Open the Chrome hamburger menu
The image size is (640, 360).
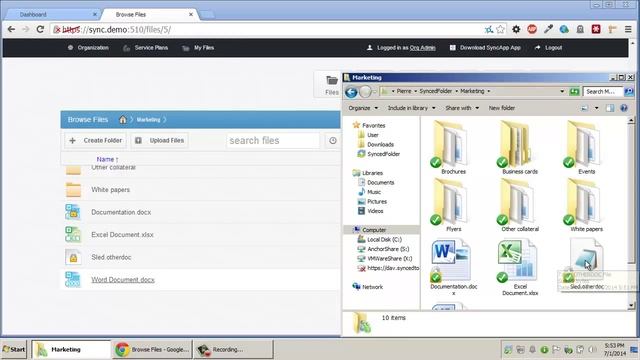[628, 29]
